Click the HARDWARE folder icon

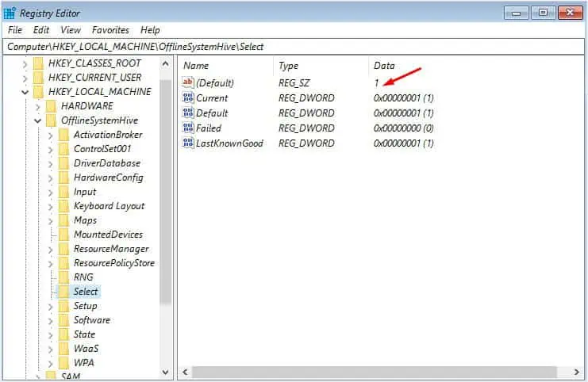(x=51, y=106)
